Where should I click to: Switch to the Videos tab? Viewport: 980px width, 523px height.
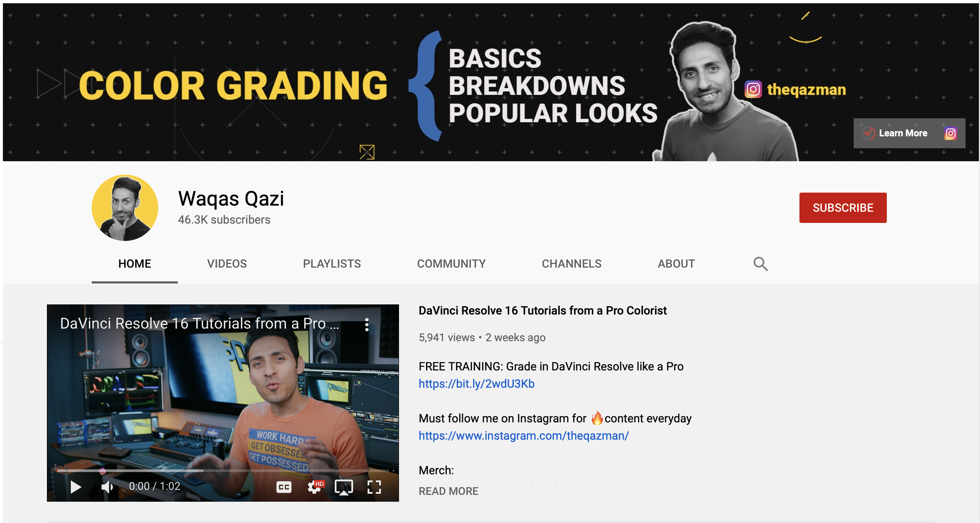click(227, 264)
